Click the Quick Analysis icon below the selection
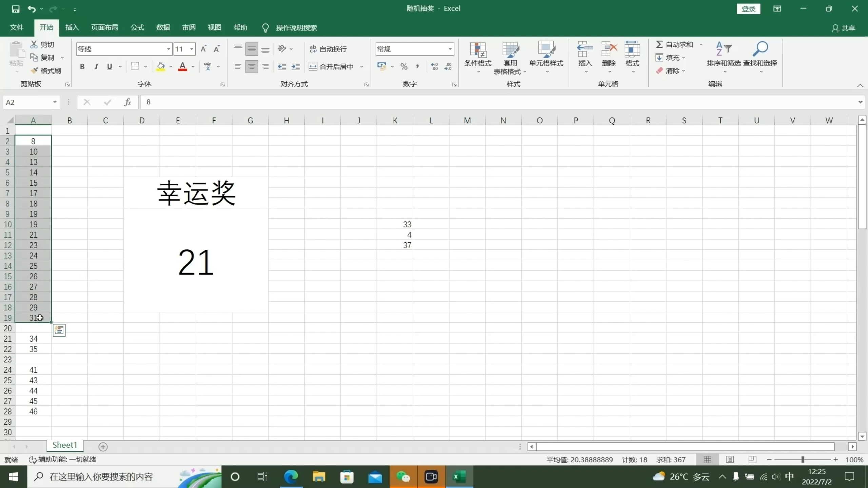Image resolution: width=868 pixels, height=488 pixels. [59, 330]
